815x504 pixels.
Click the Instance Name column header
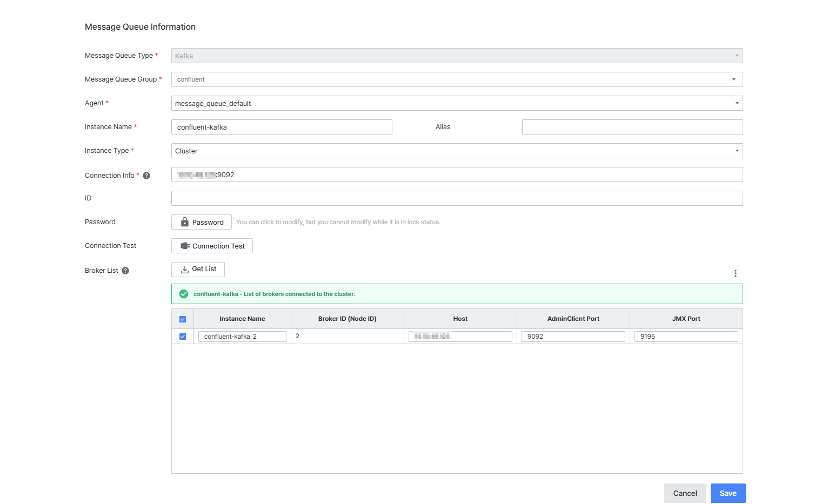coord(242,319)
